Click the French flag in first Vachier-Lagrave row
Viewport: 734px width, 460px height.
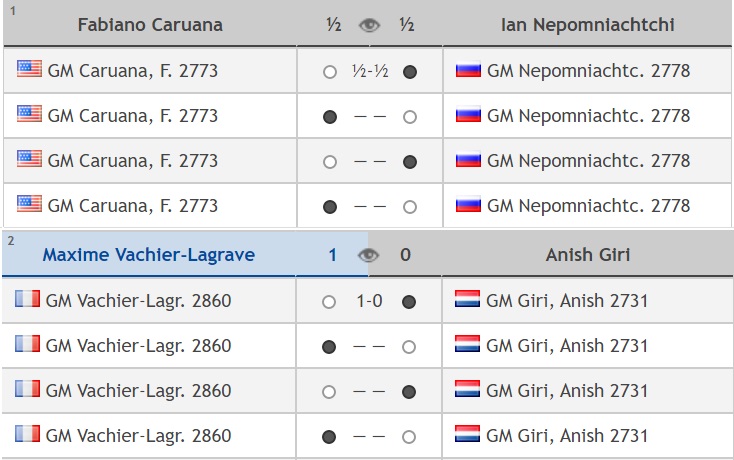pos(28,300)
